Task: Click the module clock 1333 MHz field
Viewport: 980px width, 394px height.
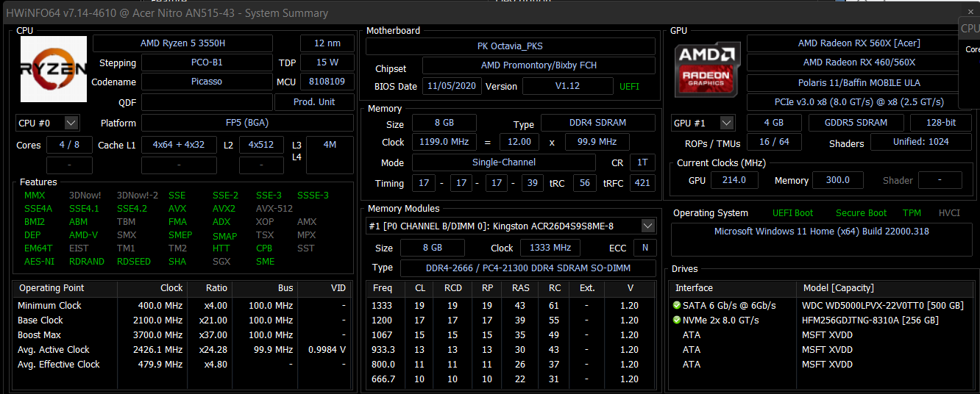Action: click(550, 248)
